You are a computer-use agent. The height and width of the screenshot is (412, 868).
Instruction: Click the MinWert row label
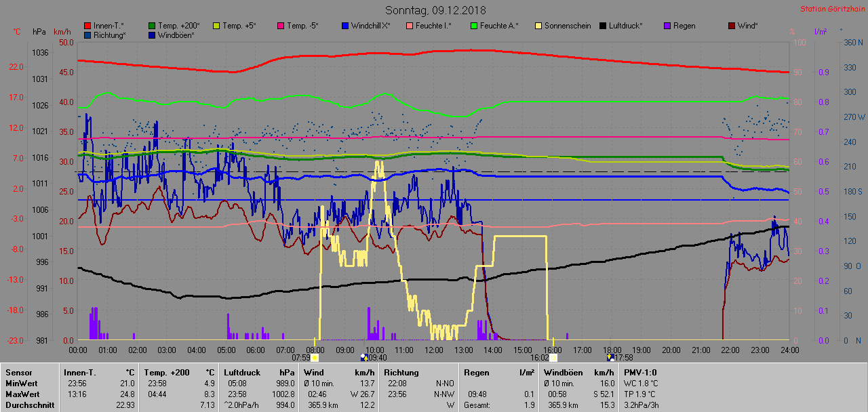22,384
